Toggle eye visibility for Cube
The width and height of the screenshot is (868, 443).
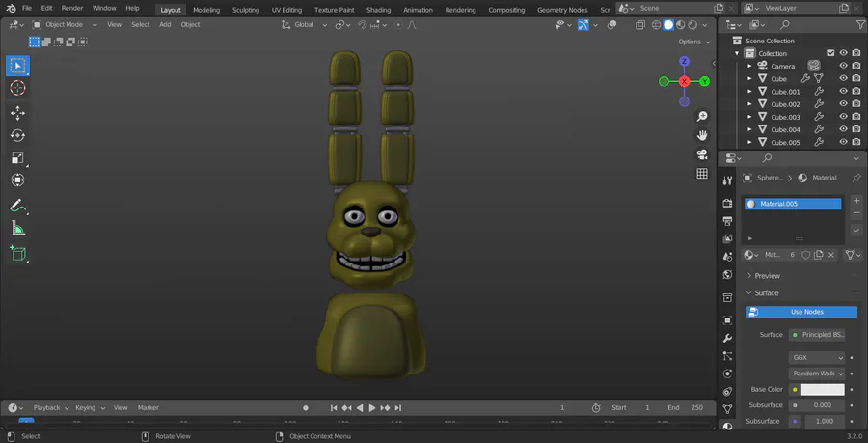(x=843, y=78)
